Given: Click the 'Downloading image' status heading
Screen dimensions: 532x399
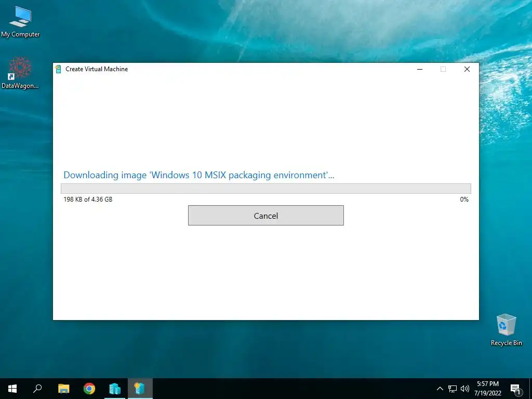Looking at the screenshot, I should coord(199,175).
